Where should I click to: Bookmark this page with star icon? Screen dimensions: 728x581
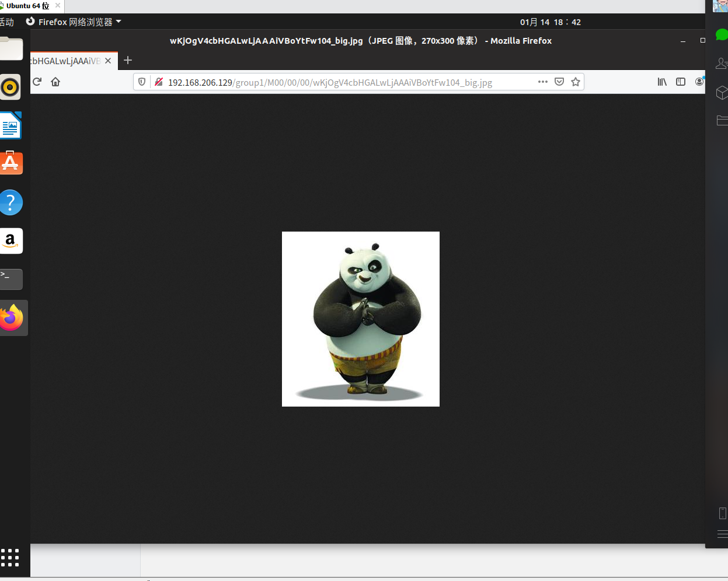(x=576, y=82)
